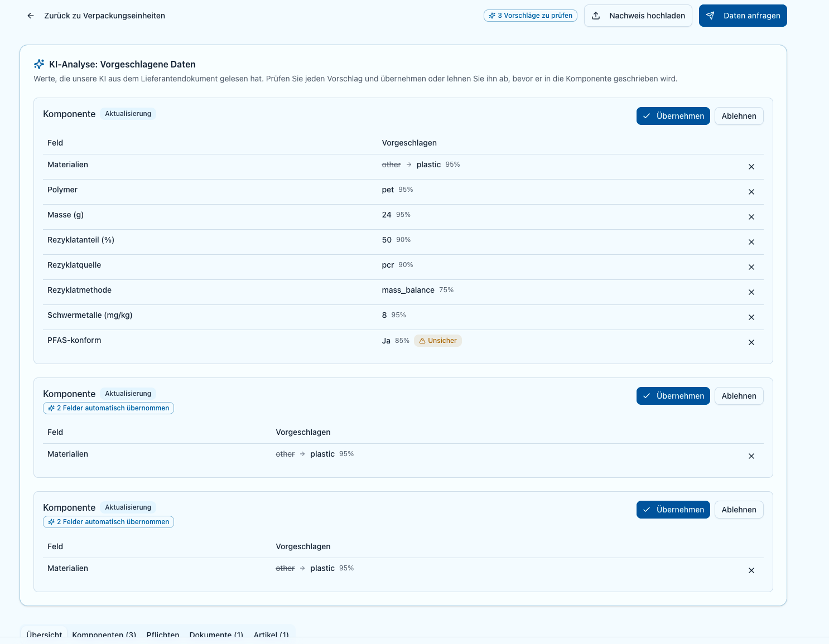
Task: Remove the Rezyklatquelle pcr suggestion
Action: pos(751,267)
